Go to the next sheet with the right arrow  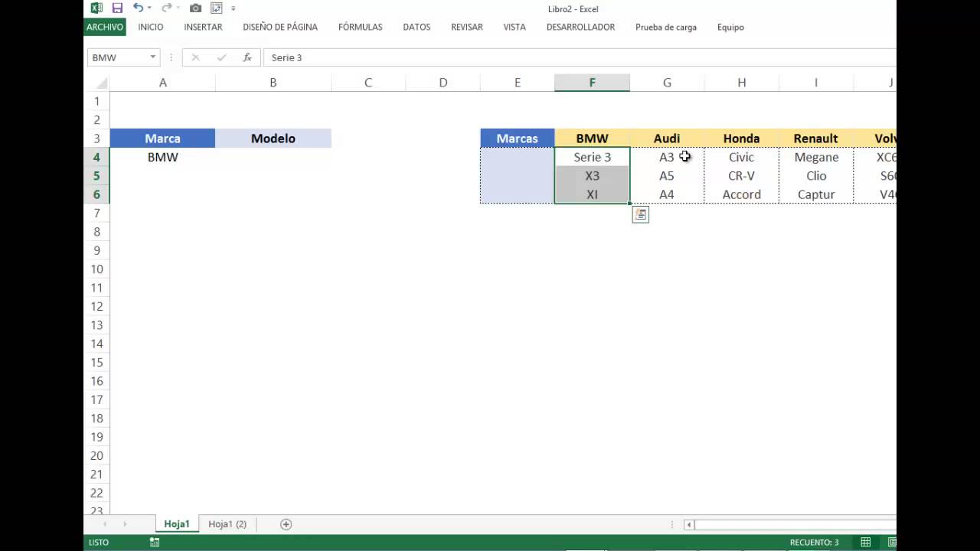tap(125, 524)
